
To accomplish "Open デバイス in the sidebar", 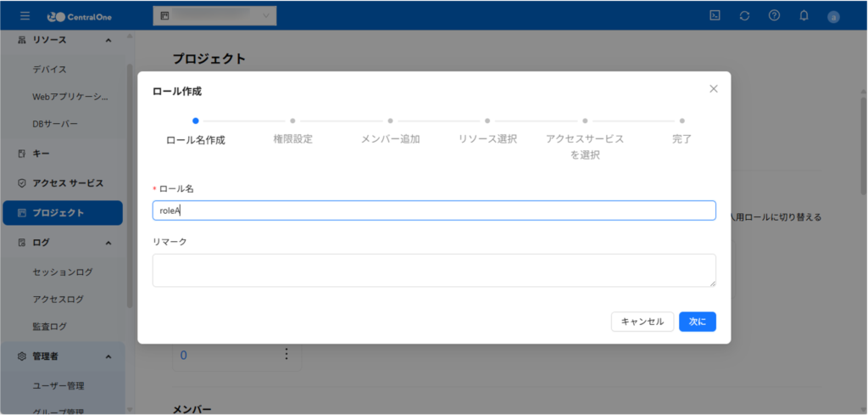I will (49, 69).
